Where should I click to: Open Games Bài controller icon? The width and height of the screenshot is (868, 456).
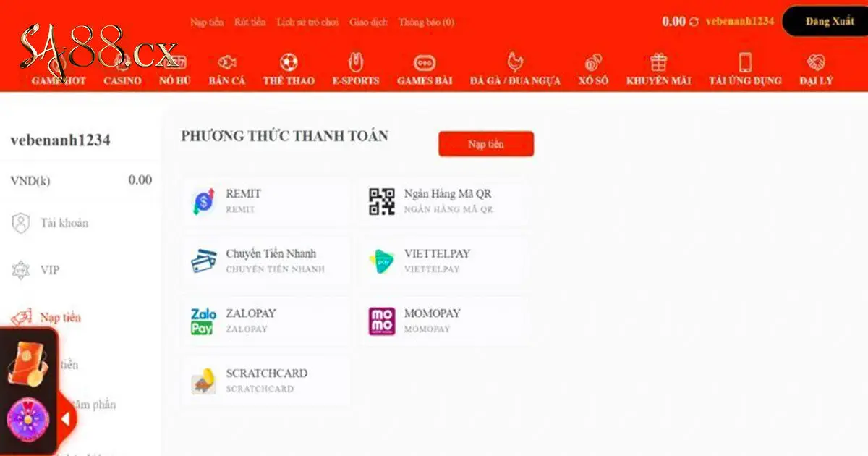(x=425, y=62)
